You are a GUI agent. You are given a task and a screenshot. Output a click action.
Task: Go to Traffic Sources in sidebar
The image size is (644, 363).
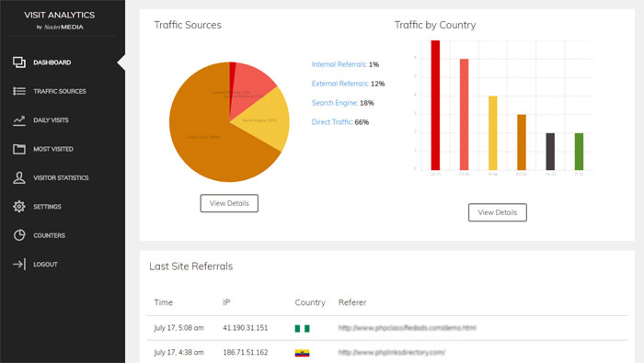click(x=60, y=91)
